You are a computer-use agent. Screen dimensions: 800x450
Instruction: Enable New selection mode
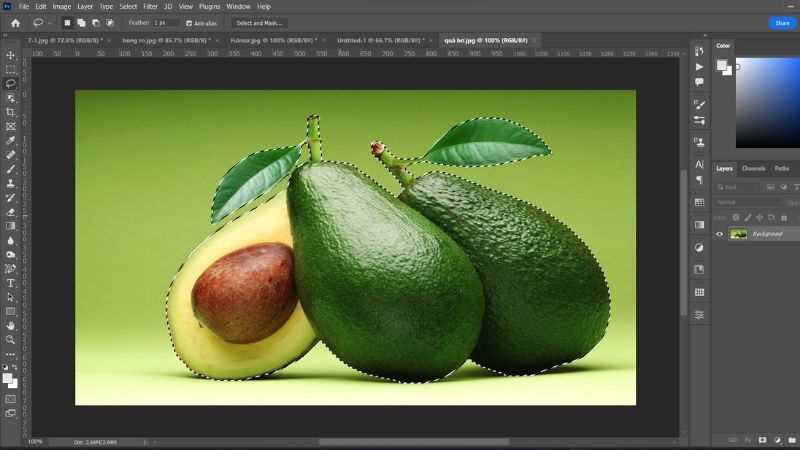coord(67,23)
